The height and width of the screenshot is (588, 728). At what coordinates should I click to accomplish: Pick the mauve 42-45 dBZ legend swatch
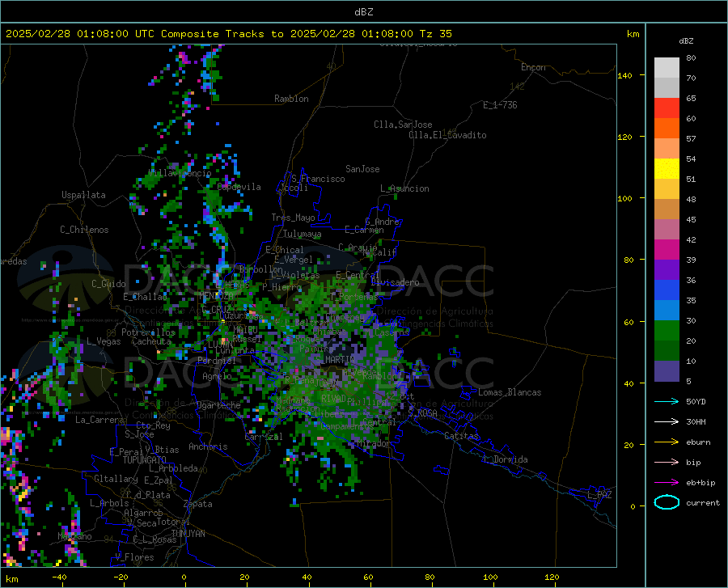667,230
